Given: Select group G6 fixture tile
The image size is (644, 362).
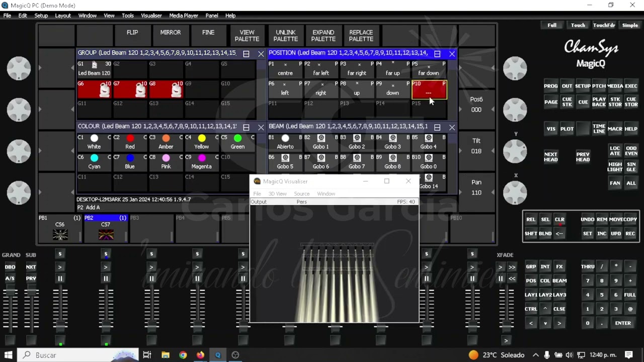Looking at the screenshot, I should pyautogui.click(x=94, y=89).
